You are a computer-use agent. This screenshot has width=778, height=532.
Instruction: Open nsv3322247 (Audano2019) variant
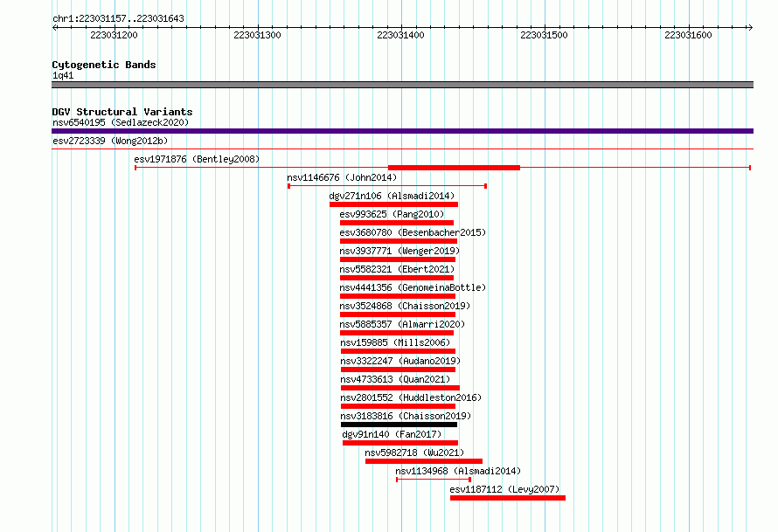[400, 361]
